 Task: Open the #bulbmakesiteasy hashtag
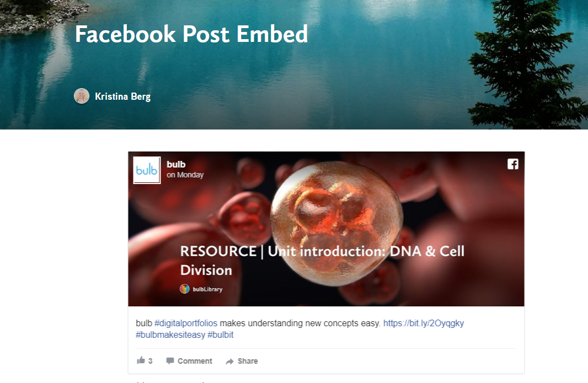point(170,335)
